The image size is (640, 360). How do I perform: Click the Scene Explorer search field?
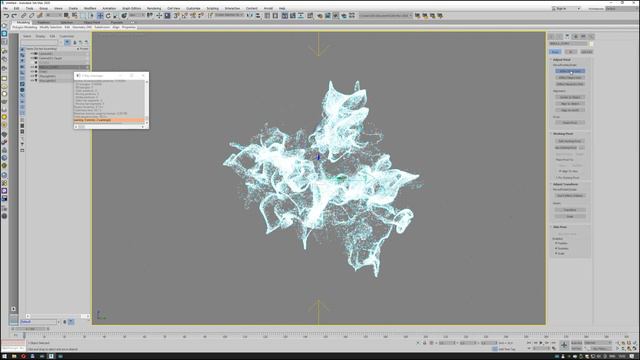pos(40,42)
